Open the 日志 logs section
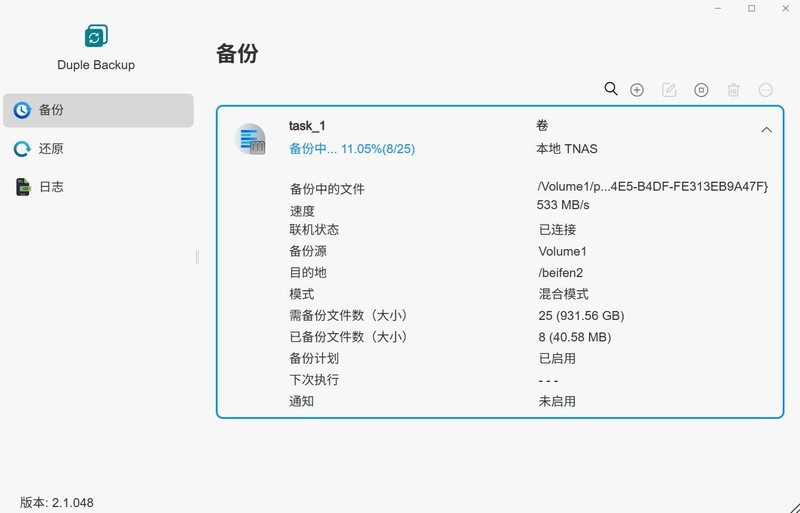This screenshot has height=513, width=800. [x=98, y=187]
